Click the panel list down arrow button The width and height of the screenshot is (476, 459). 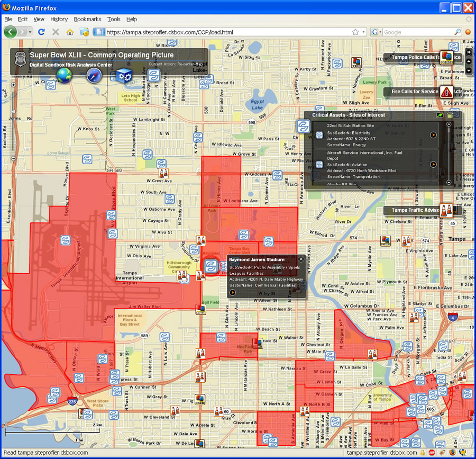[469, 70]
